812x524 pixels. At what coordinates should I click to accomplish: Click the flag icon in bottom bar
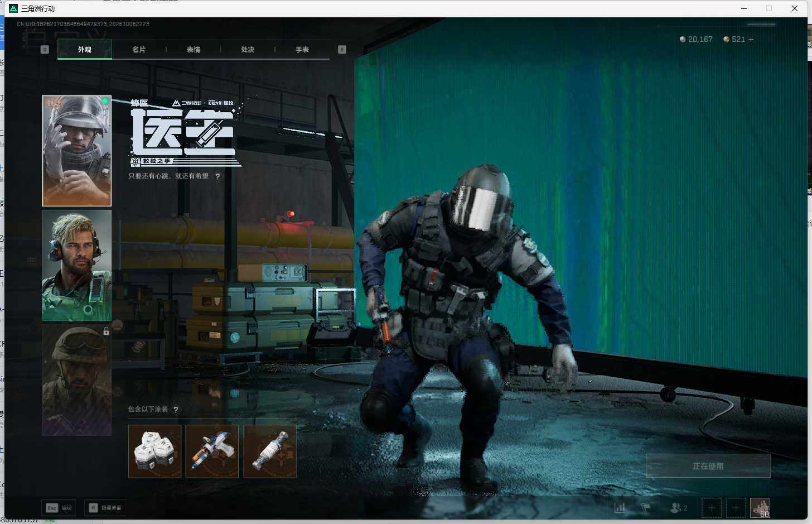pyautogui.click(x=646, y=508)
